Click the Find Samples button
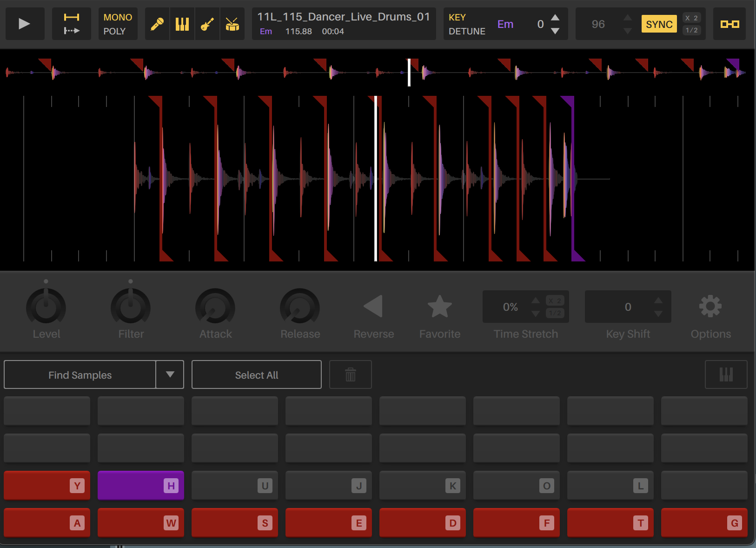The width and height of the screenshot is (756, 548). (x=80, y=374)
